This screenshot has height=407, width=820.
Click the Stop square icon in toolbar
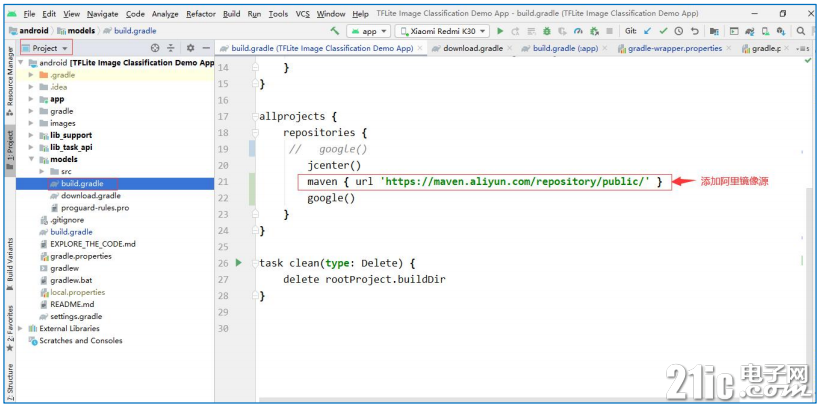click(609, 31)
